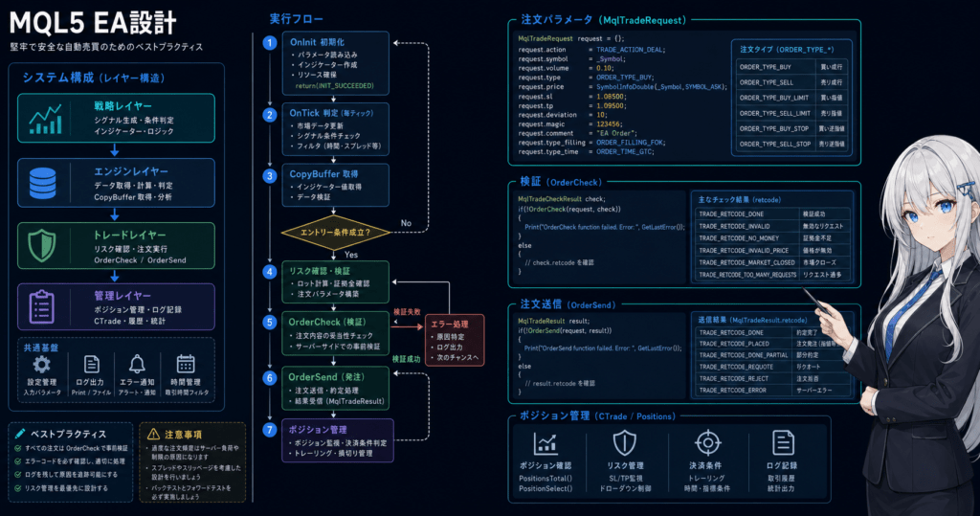Select the ログ出力 document icon
This screenshot has height=516, width=980.
[x=91, y=364]
